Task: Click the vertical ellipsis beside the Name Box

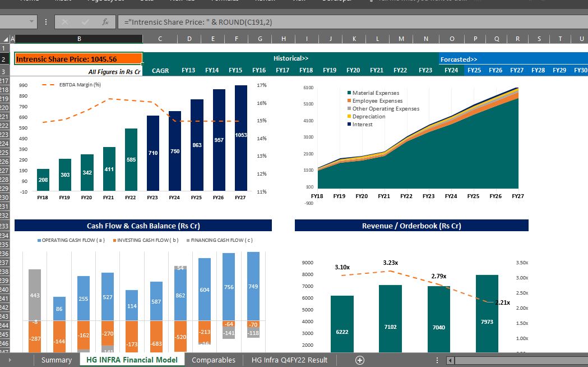Action: 45,21
